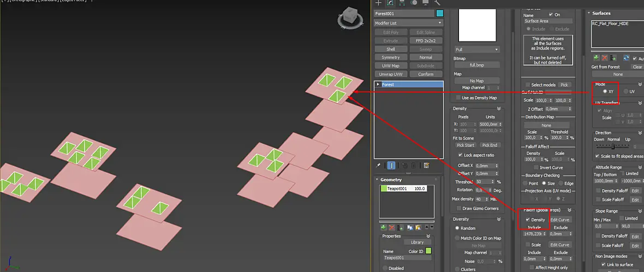Enable Draw Gizmo Corners checkbox
Screen dimensions: 644x272
[x=458, y=208]
